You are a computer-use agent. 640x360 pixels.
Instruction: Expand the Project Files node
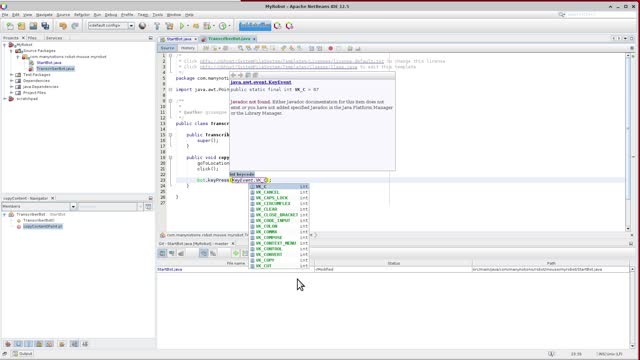pyautogui.click(x=11, y=93)
